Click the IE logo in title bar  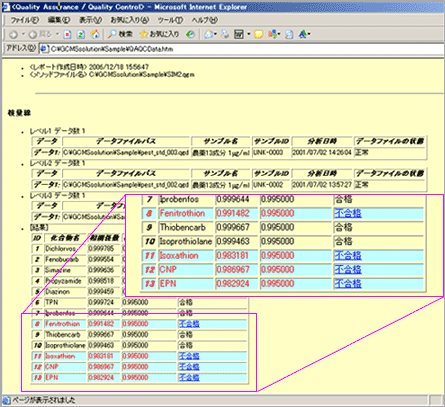[x=6, y=7]
